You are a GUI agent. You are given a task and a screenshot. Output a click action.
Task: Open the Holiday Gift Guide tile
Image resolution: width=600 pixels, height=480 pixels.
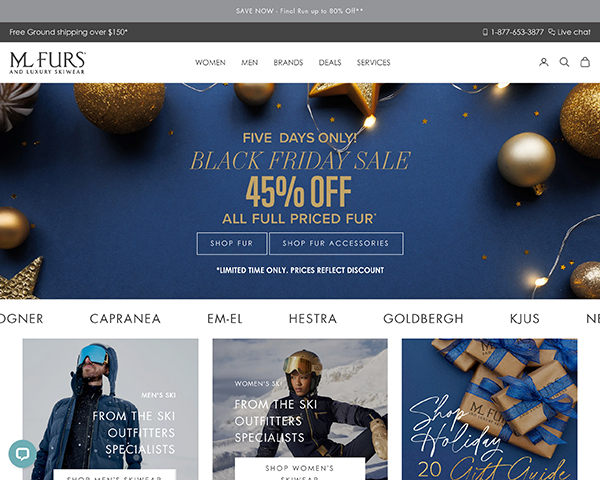tap(489, 409)
